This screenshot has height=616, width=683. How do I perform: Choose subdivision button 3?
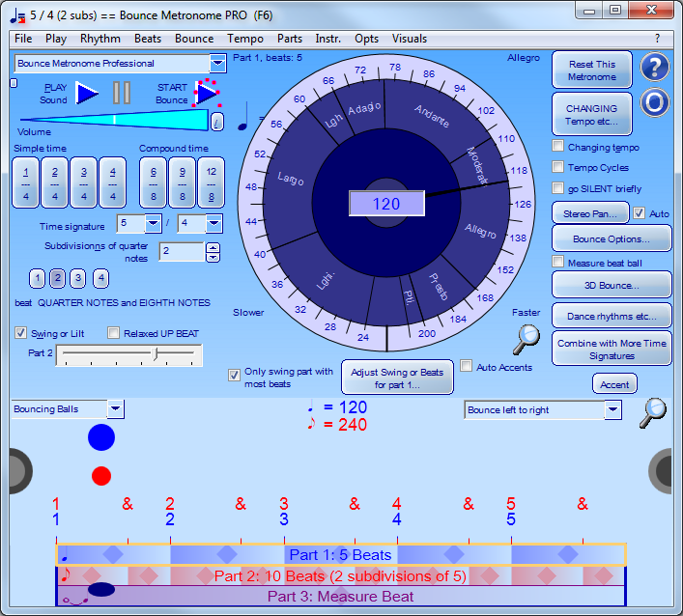click(78, 278)
